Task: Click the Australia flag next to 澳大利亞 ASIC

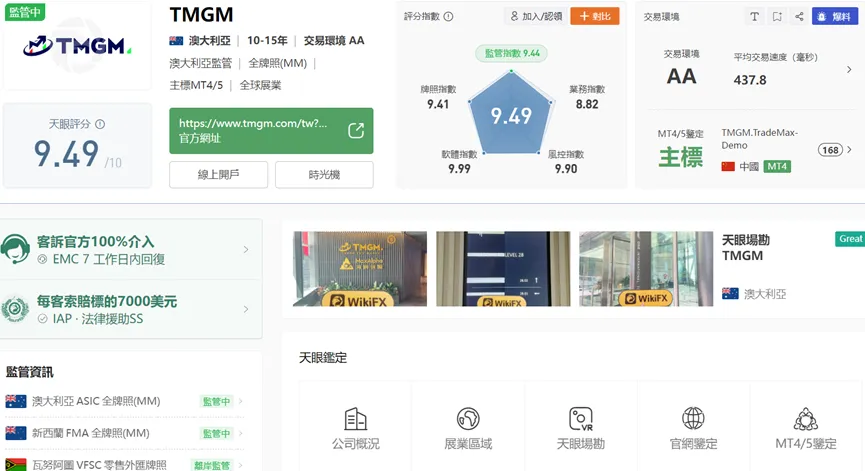Action: click(15, 401)
